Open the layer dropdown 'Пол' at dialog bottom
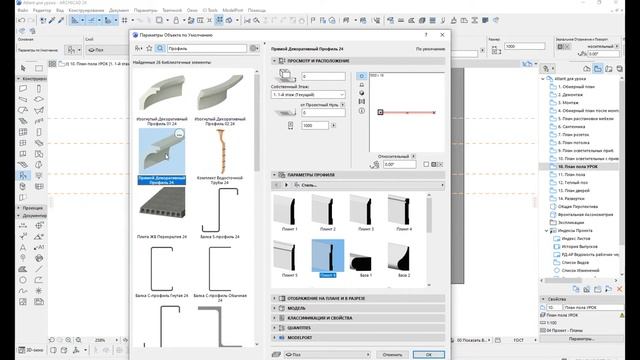640x360 pixels. (x=328, y=355)
